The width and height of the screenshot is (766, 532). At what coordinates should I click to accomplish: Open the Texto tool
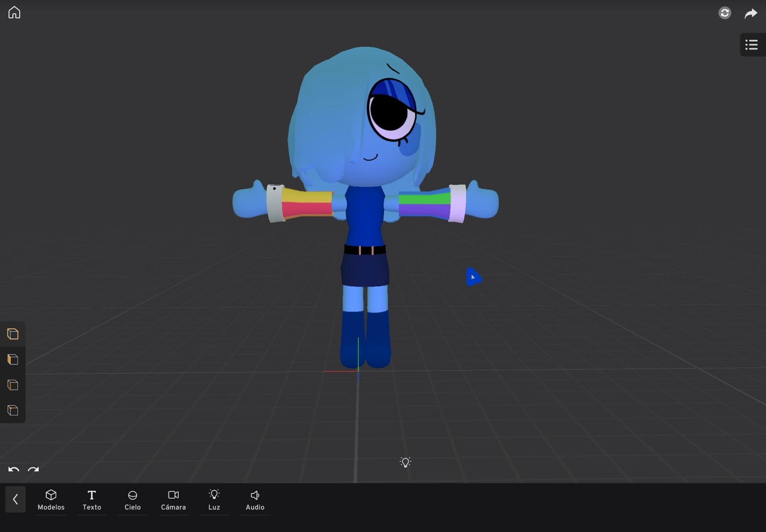(x=92, y=500)
